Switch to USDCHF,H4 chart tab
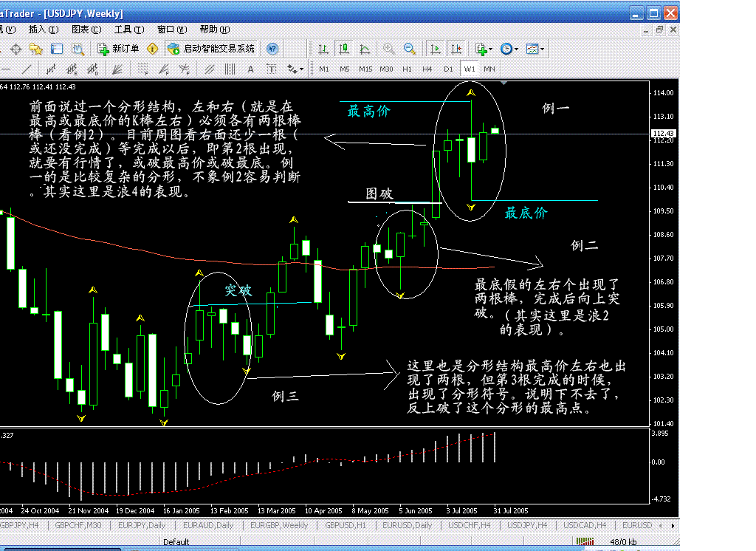 coord(469,525)
